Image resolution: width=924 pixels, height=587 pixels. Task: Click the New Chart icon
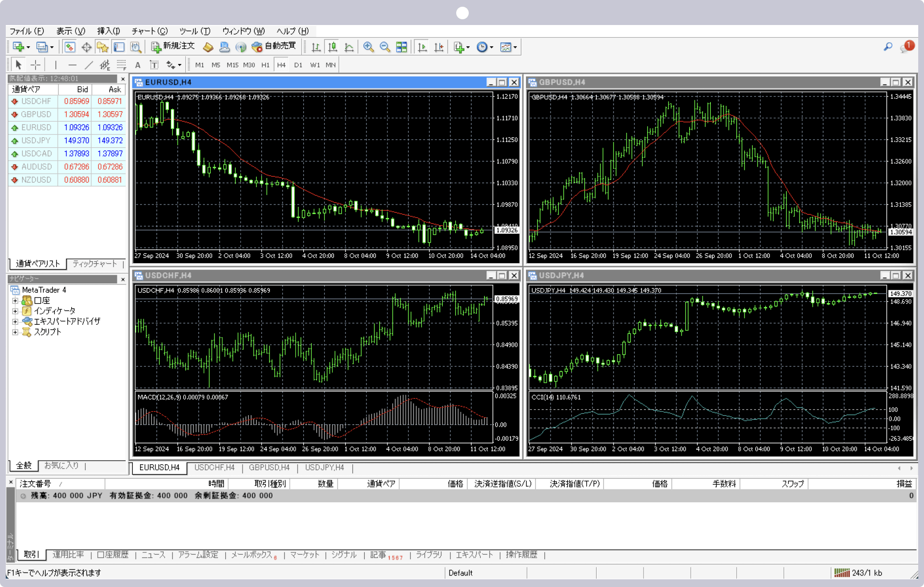(18, 47)
